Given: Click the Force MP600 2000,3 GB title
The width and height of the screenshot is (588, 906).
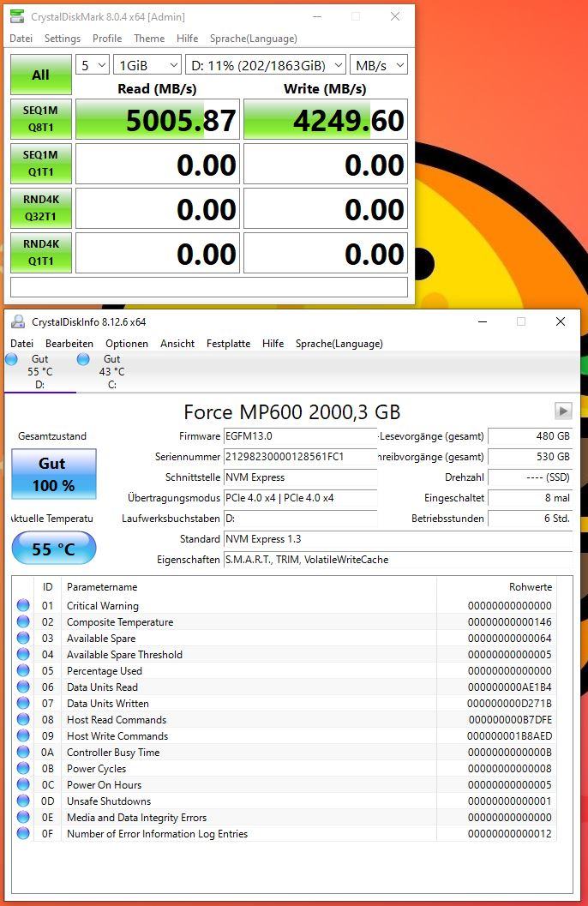Looking at the screenshot, I should (x=291, y=412).
